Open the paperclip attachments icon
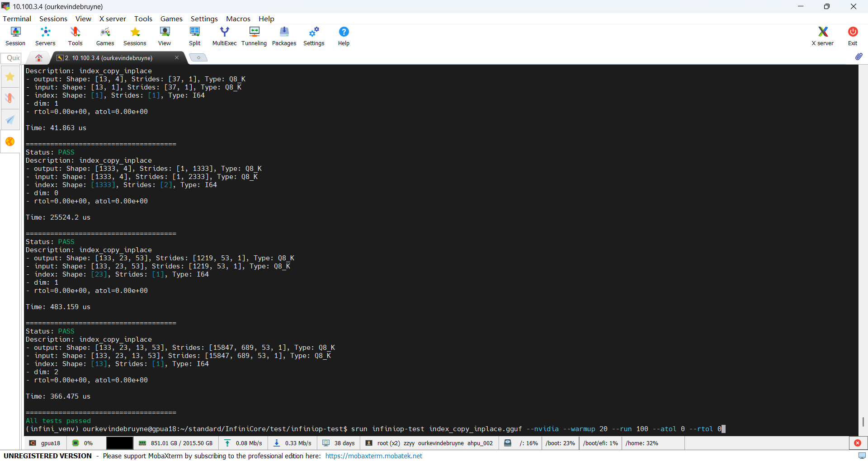868x461 pixels. 859,56
